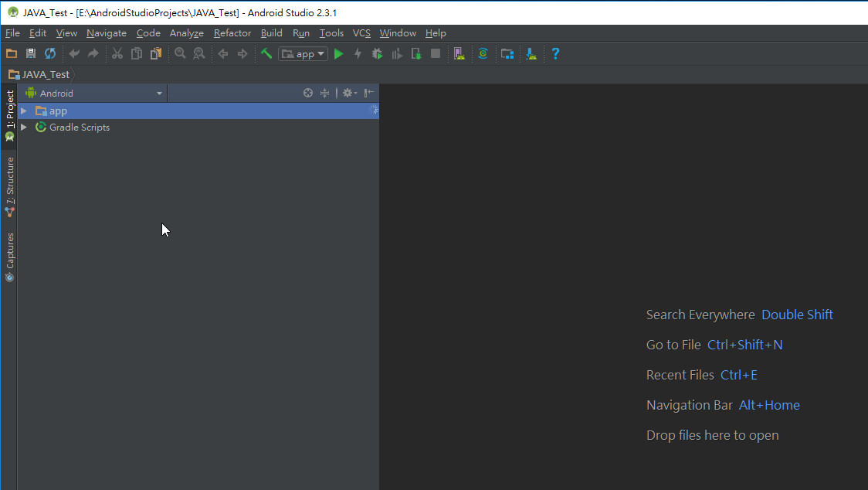
Task: Hide the Project tool window
Action: pos(368,93)
